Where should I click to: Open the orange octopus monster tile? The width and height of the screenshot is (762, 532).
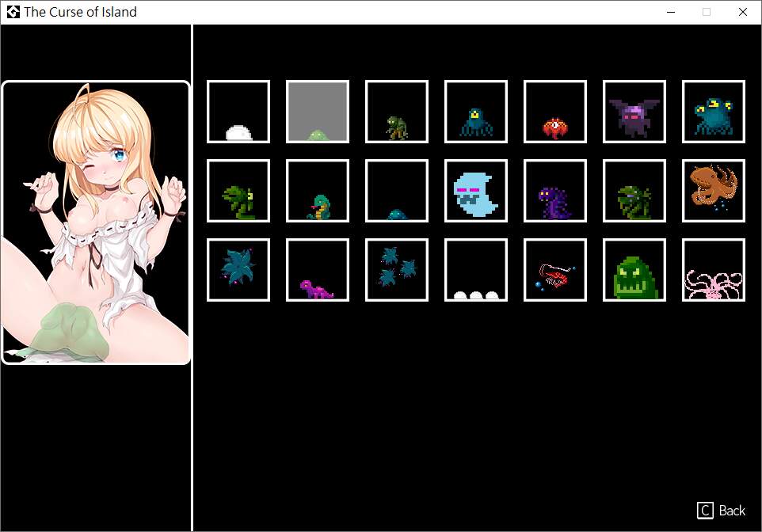(714, 191)
